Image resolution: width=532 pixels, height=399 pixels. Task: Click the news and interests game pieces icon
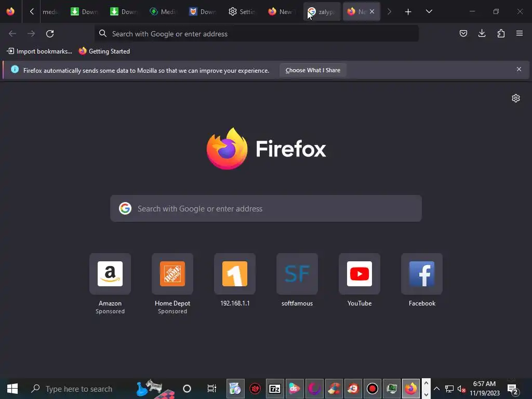click(155, 389)
